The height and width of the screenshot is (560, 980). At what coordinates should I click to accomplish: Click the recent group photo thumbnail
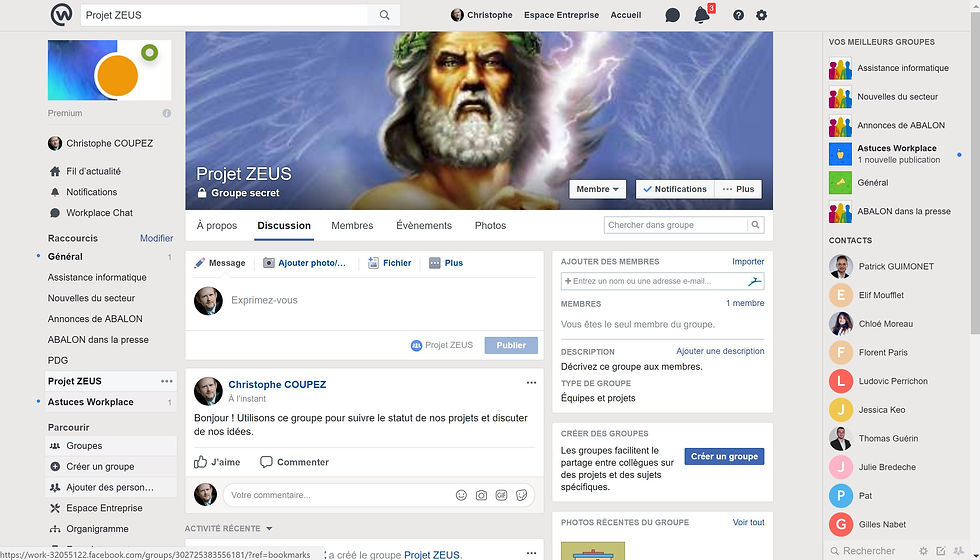pos(592,551)
